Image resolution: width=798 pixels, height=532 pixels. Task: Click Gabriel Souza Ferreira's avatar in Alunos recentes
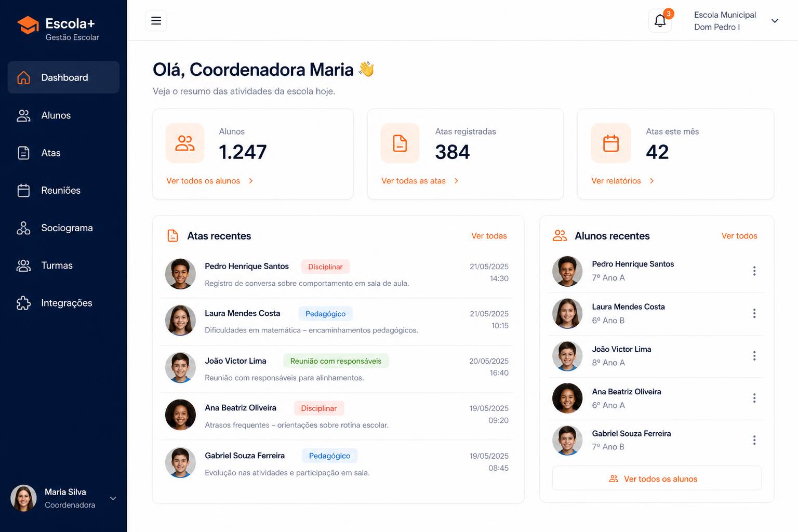(567, 441)
